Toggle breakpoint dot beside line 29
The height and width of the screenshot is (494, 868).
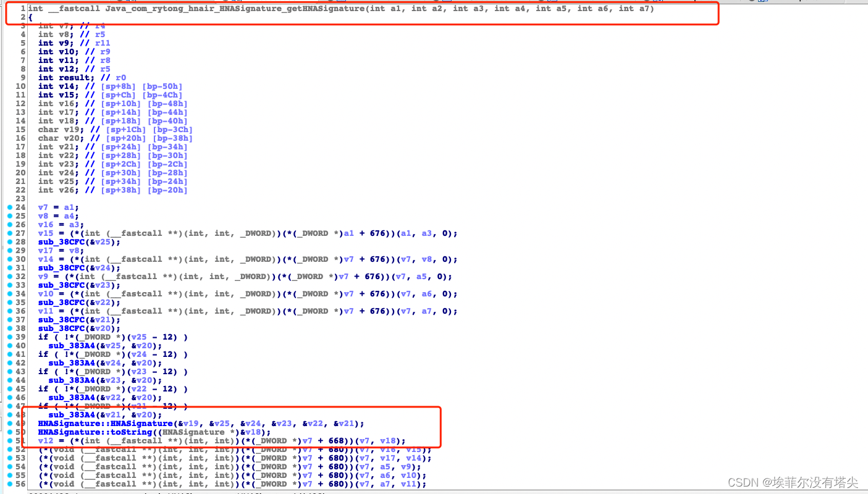(9, 251)
